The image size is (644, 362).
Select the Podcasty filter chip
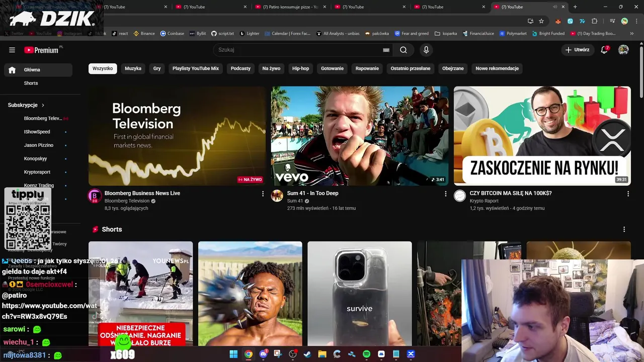point(240,68)
